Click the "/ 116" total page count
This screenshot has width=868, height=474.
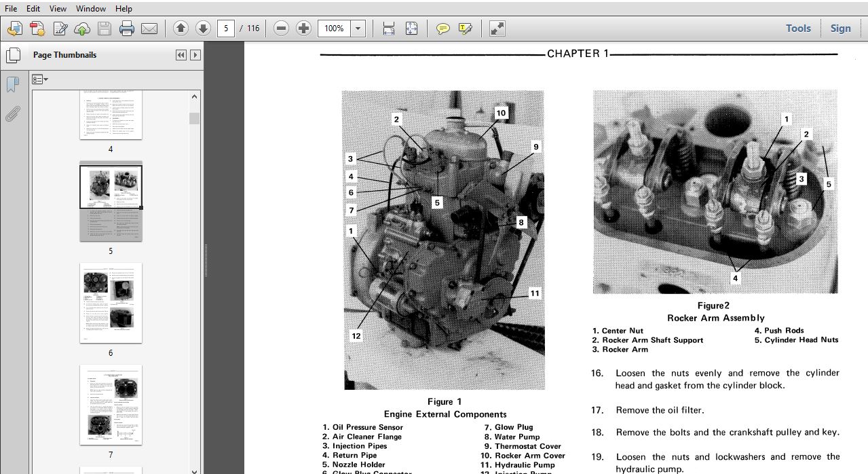tap(250, 29)
